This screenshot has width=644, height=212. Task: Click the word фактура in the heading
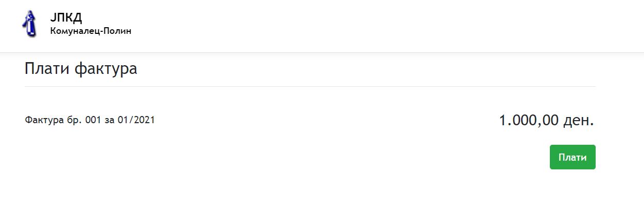tap(106, 69)
